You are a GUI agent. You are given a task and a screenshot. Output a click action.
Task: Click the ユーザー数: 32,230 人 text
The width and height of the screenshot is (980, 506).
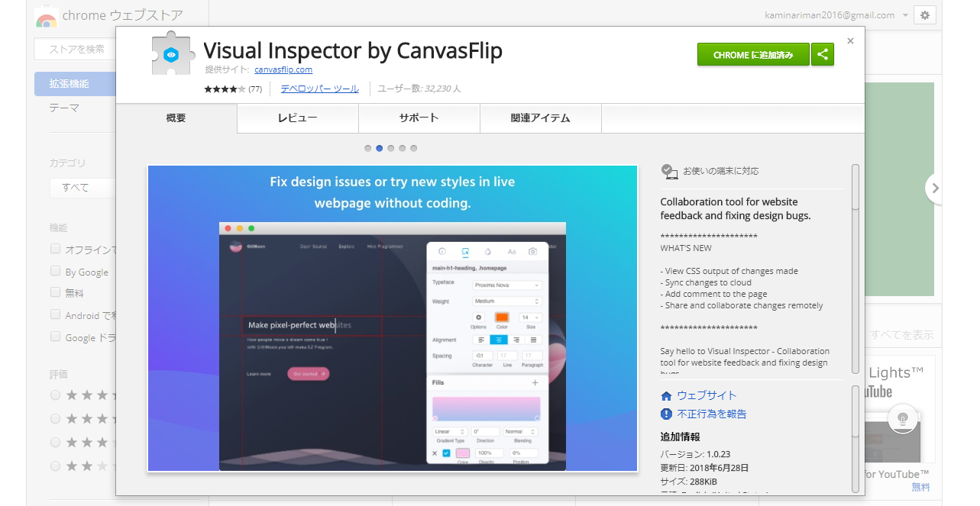tap(419, 89)
